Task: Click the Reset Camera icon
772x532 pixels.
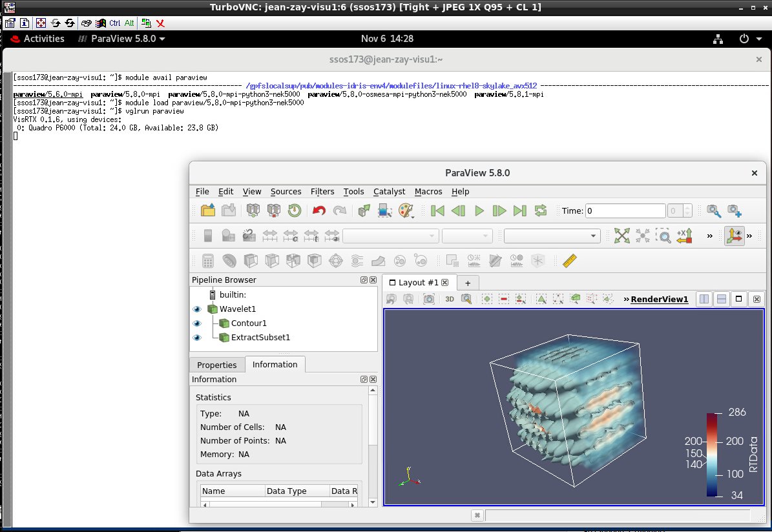Action: (621, 236)
